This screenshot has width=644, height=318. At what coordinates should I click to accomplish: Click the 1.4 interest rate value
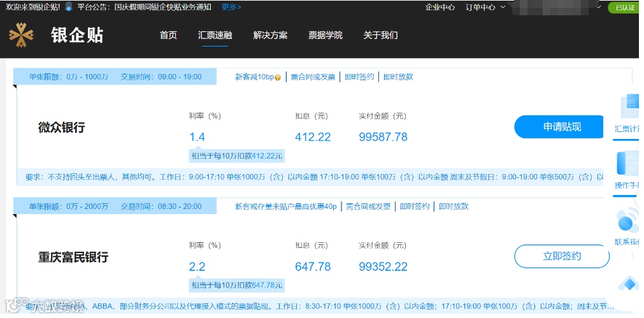click(197, 137)
